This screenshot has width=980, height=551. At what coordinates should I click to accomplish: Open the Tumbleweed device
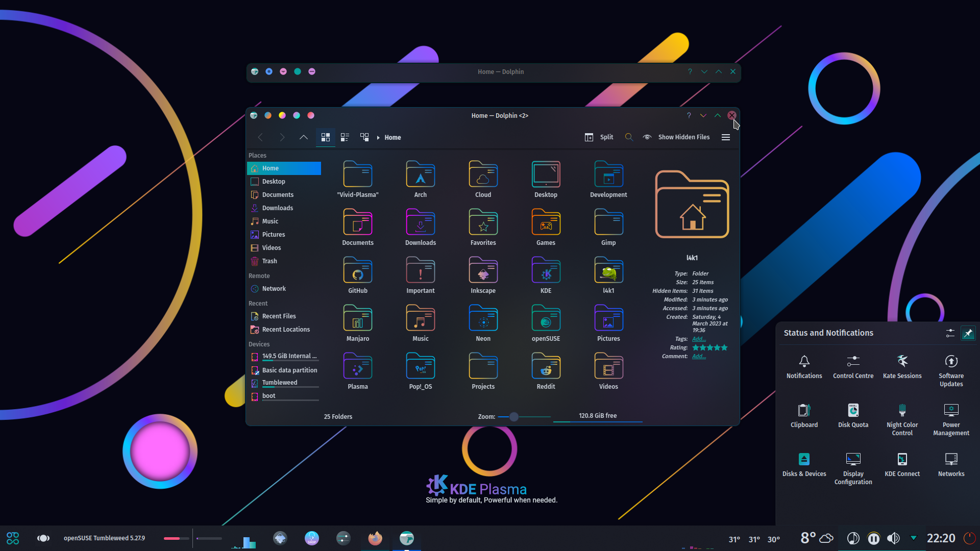[x=284, y=383]
